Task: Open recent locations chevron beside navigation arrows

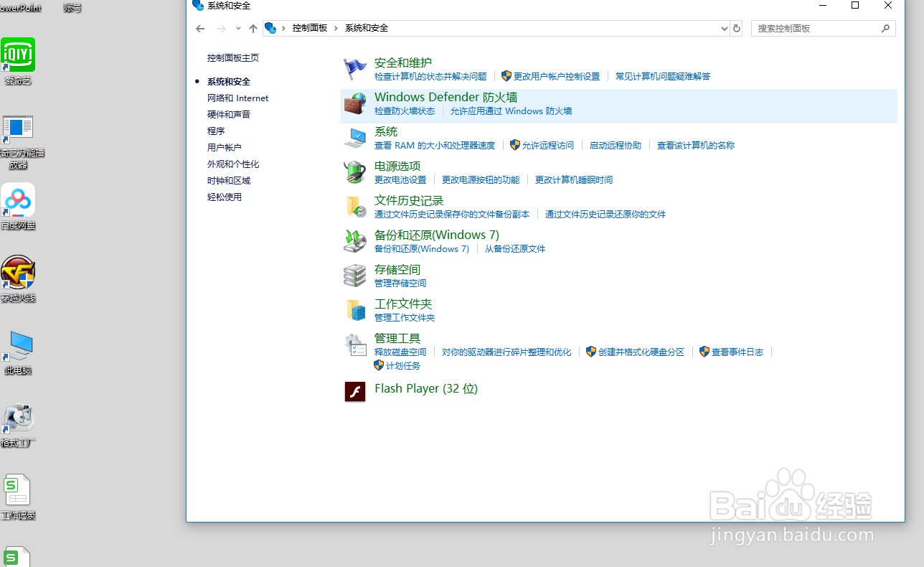Action: pyautogui.click(x=238, y=28)
